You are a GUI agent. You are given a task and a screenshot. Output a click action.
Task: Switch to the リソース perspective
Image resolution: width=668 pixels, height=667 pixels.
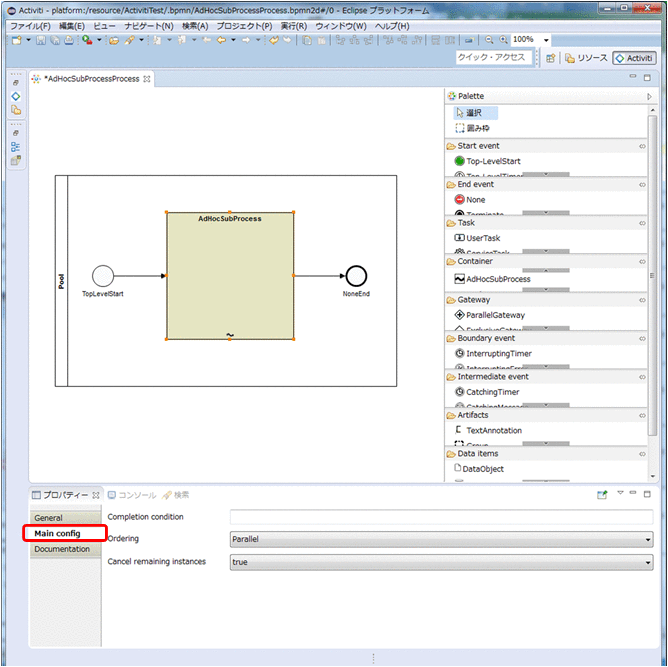(586, 58)
